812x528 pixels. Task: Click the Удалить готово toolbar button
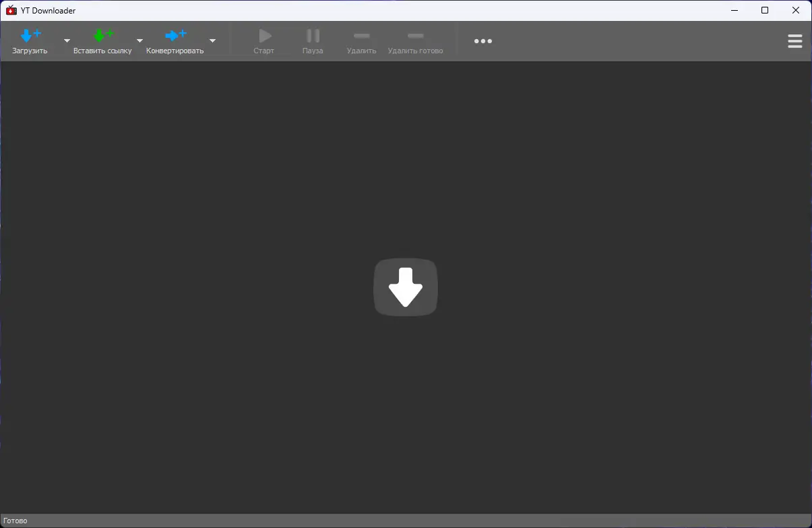[x=416, y=41]
